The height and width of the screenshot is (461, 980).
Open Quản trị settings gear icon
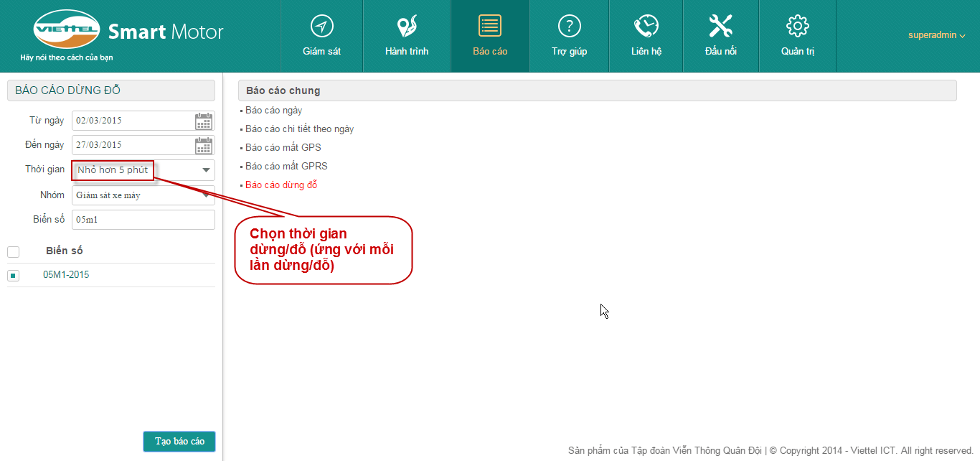pos(797,27)
